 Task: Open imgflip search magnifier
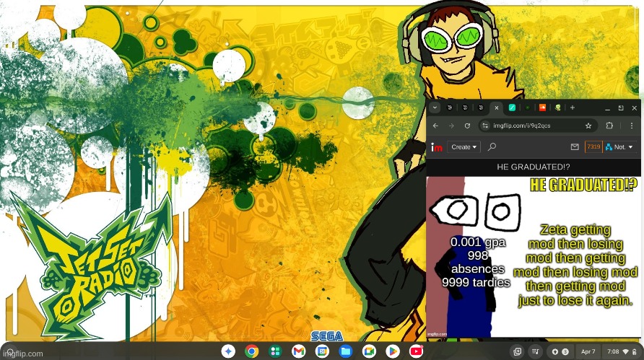coord(492,146)
